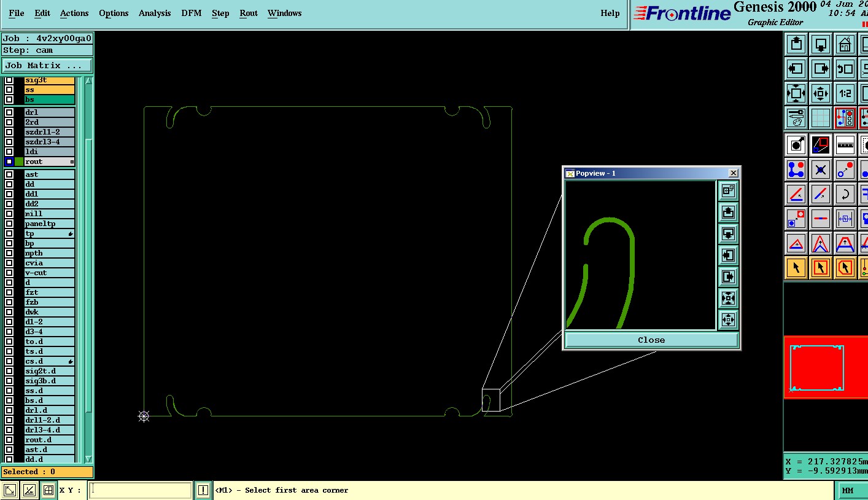Select the red dot move-point tool icon
The height and width of the screenshot is (500, 868).
point(845,170)
